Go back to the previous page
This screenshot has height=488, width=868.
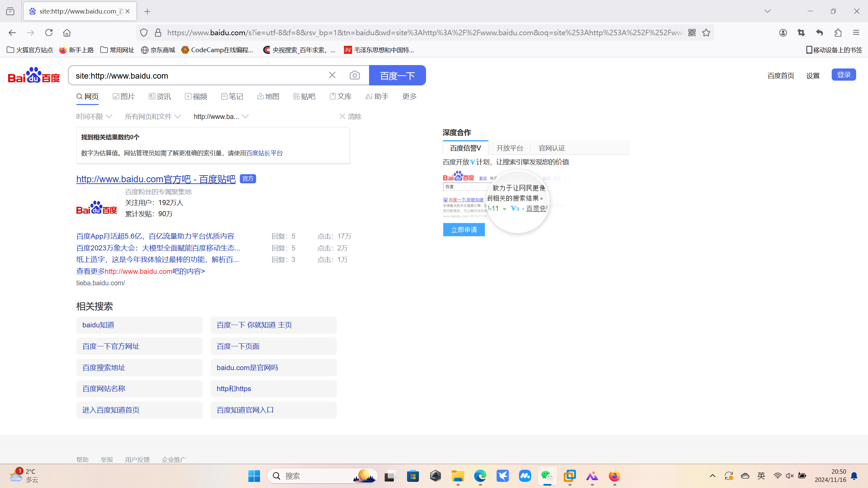[x=12, y=33]
